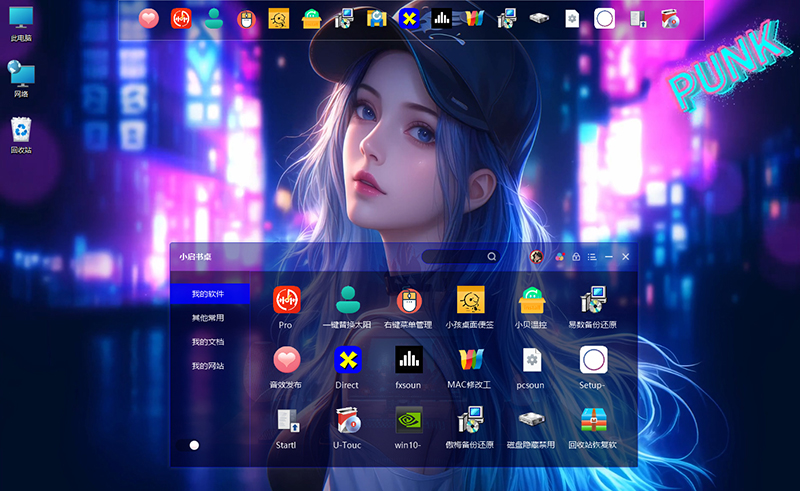This screenshot has width=800, height=491.
Task: Open the 回收站 recycle bin desktop icon
Action: [21, 131]
